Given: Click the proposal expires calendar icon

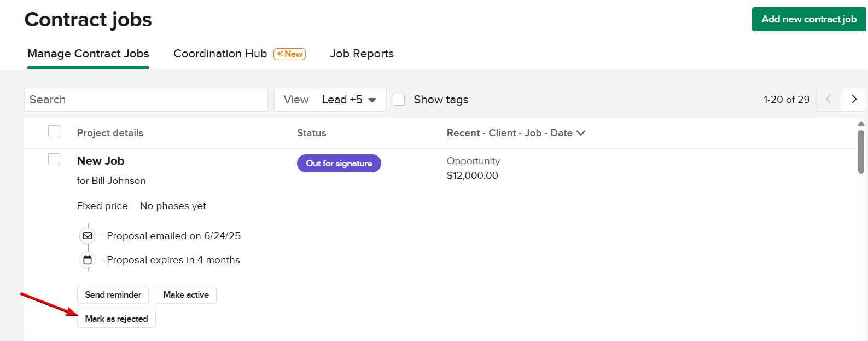Looking at the screenshot, I should [88, 260].
